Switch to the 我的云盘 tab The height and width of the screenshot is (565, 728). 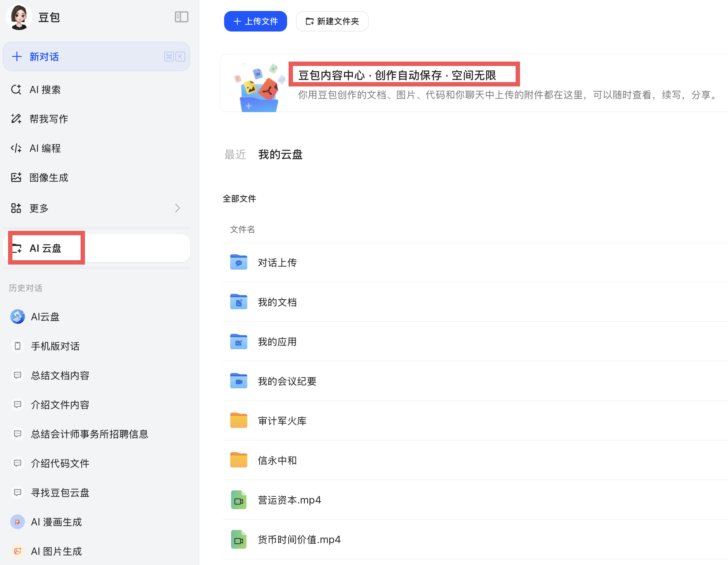(281, 155)
